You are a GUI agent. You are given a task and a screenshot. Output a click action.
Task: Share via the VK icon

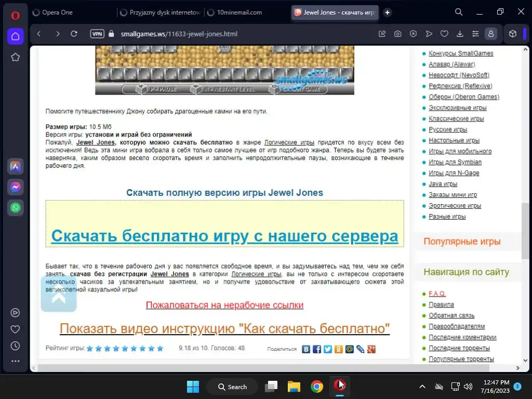306,349
